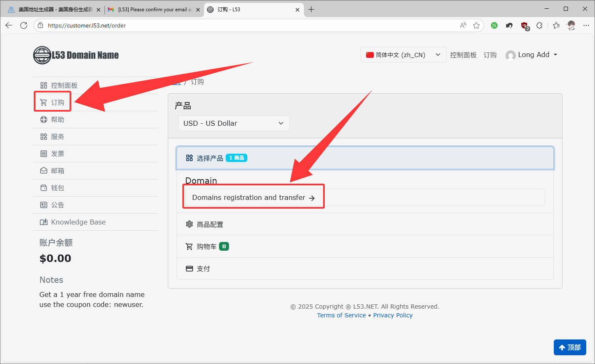Open the Terms of Service link

coord(341,315)
